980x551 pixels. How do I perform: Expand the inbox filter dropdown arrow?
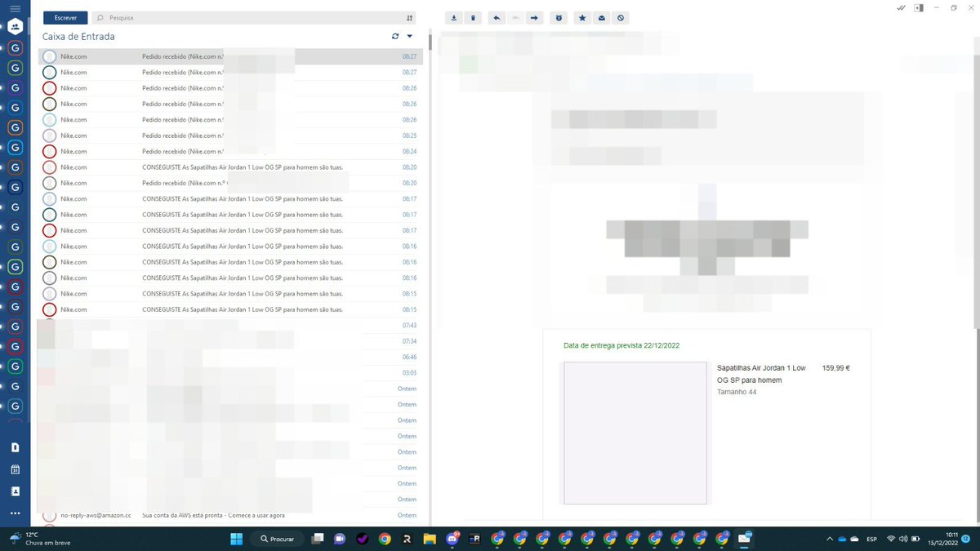[410, 37]
